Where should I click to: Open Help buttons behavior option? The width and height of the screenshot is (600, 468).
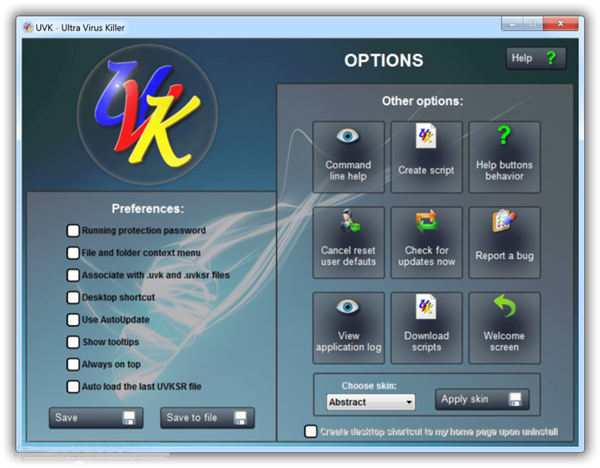point(504,157)
